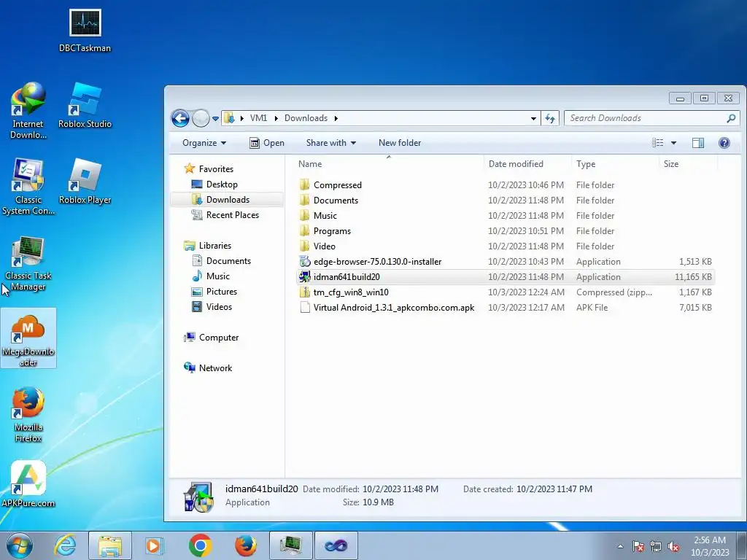Go to VM1 in the address breadcrumb
Image resolution: width=747 pixels, height=560 pixels.
coord(259,118)
